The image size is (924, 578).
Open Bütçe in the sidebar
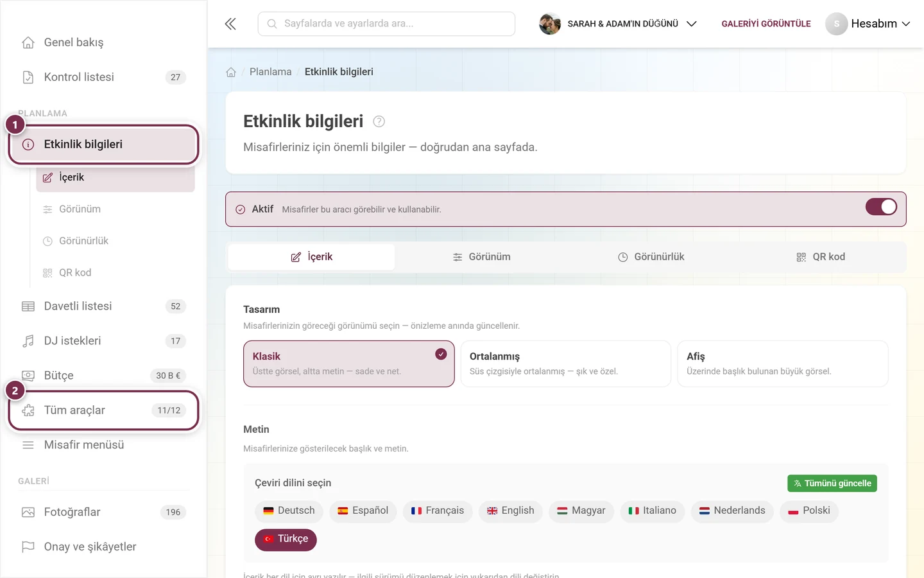tap(103, 376)
